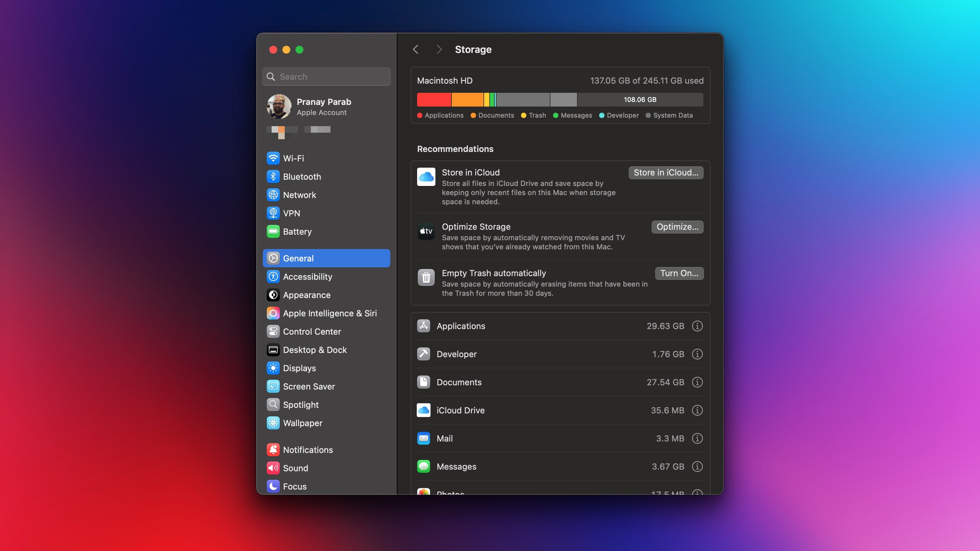Click the iCloud Drive icon in the storage list
Viewport: 980px width, 551px height.
423,410
